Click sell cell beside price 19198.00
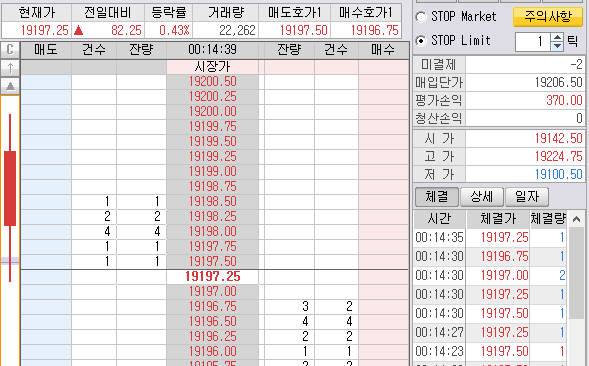The height and width of the screenshot is (366, 589). point(46,232)
